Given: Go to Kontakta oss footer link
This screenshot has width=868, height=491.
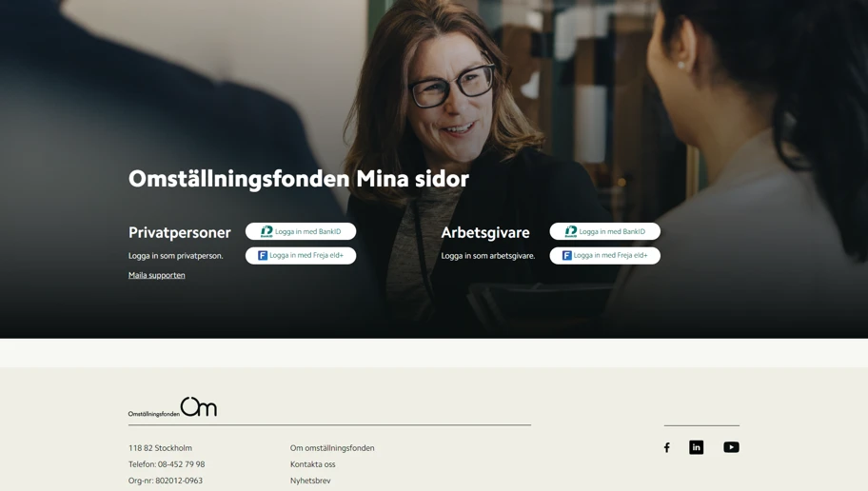Looking at the screenshot, I should (x=313, y=464).
